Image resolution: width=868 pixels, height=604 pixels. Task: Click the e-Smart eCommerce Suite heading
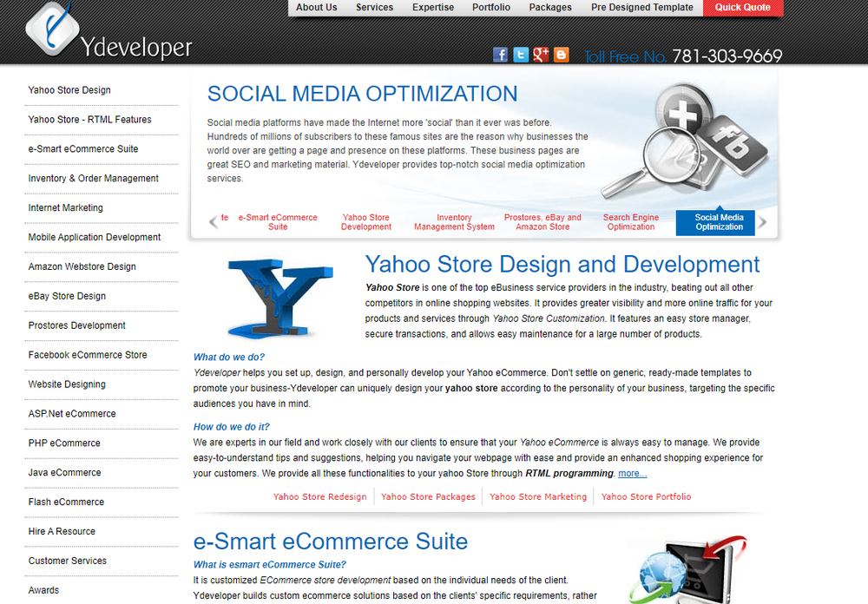(x=331, y=541)
